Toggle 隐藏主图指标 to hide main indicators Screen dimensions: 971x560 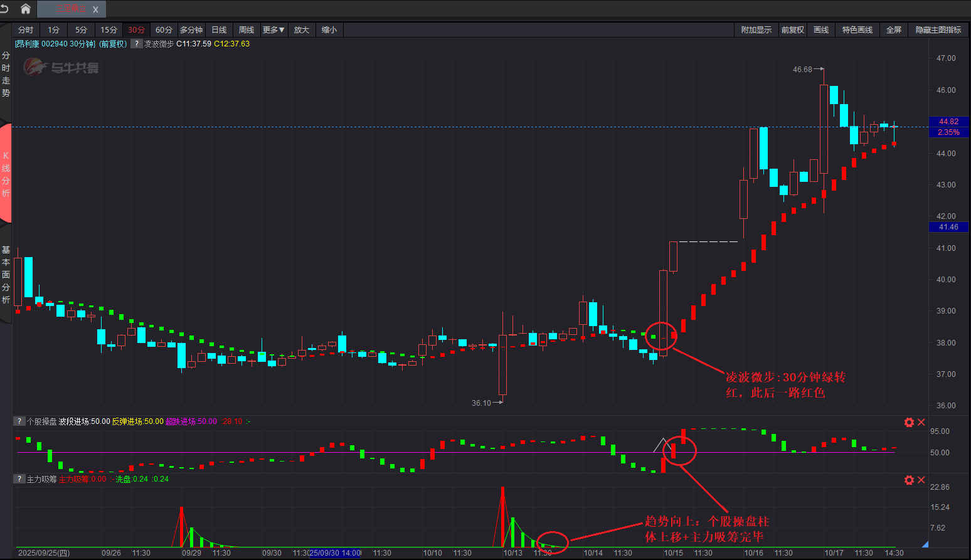click(x=938, y=30)
